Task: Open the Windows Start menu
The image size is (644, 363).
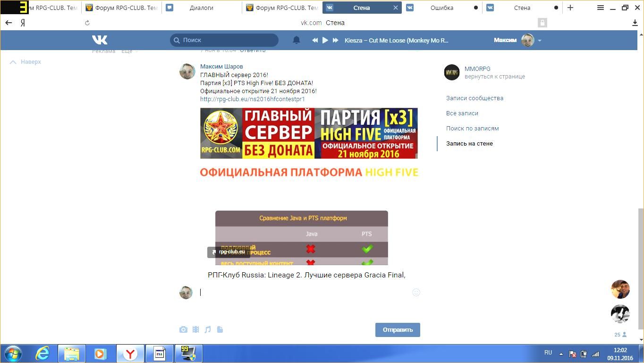Action: 13,354
